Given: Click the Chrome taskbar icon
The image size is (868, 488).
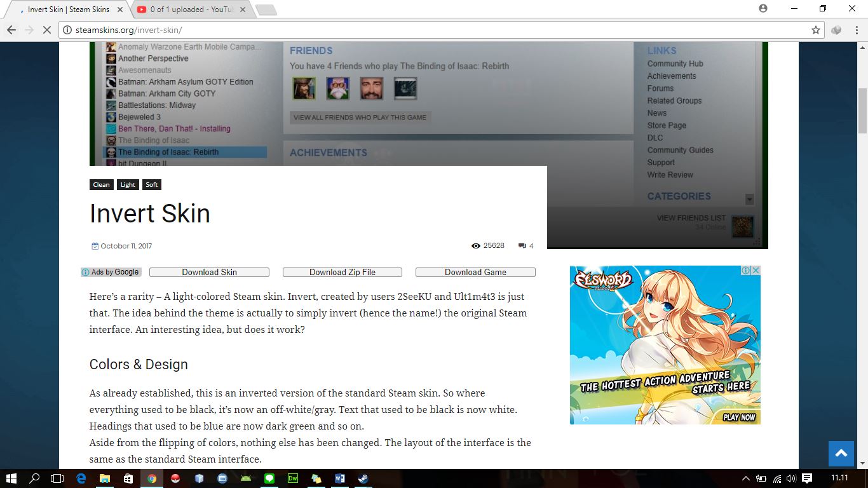Looking at the screenshot, I should click(x=152, y=478).
